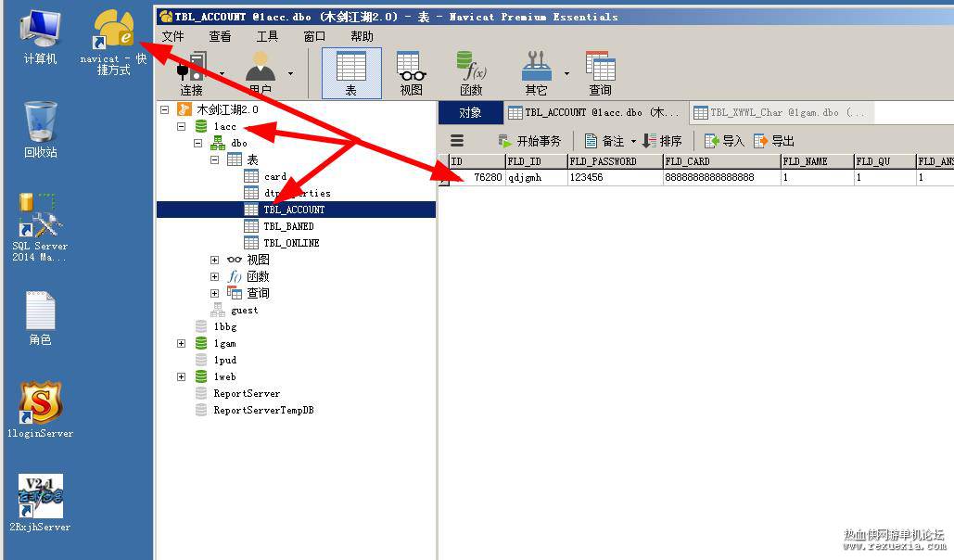Image resolution: width=954 pixels, height=560 pixels.
Task: Launch the 2RxjhServer shortcut
Action: pos(40,503)
